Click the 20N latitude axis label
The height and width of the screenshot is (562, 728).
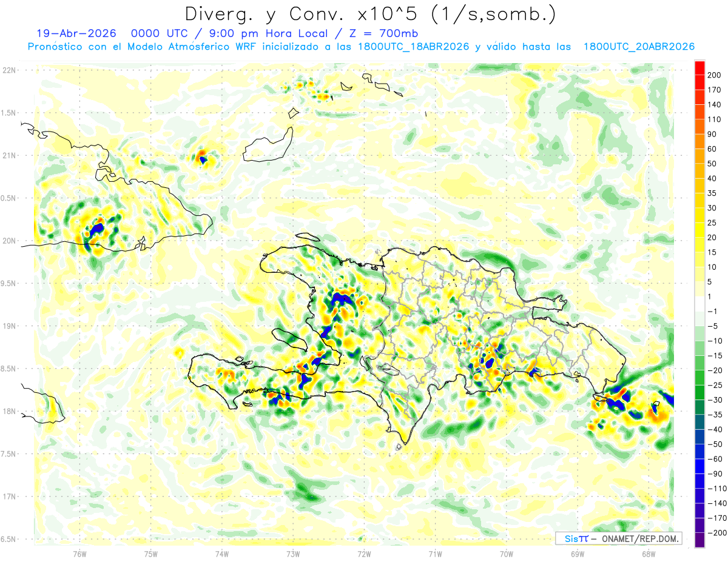(10, 241)
